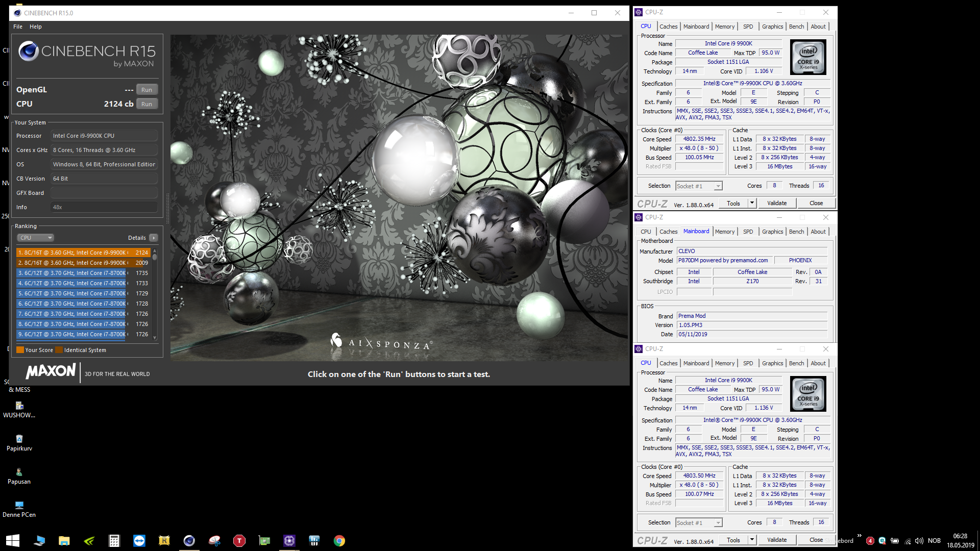Expand the Tools dropdown arrow in bottom CPU-Z

(x=751, y=540)
